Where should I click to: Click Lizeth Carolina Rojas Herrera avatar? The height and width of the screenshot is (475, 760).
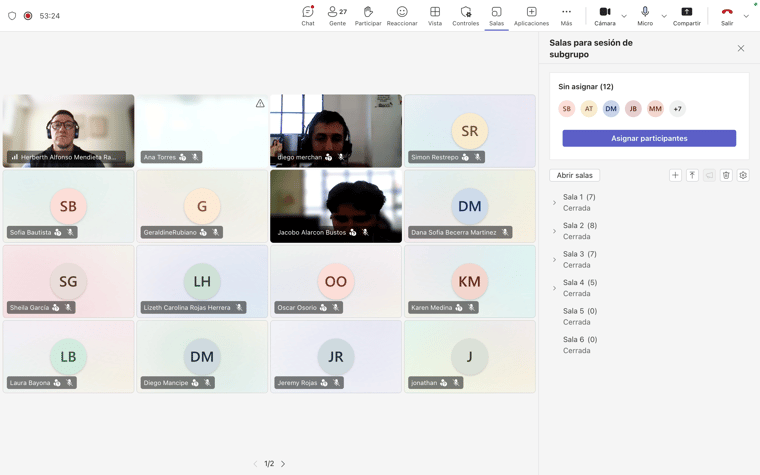[202, 281]
